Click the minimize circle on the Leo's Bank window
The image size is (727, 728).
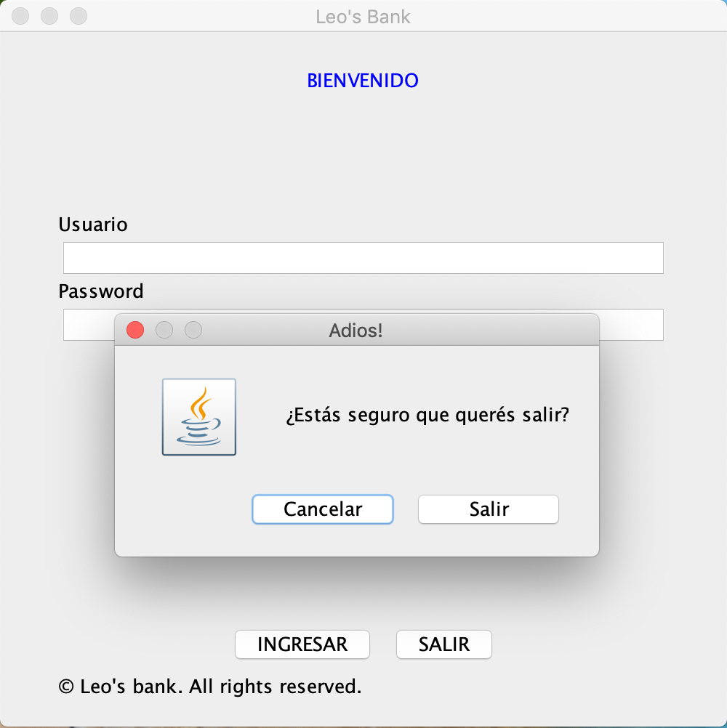49,15
